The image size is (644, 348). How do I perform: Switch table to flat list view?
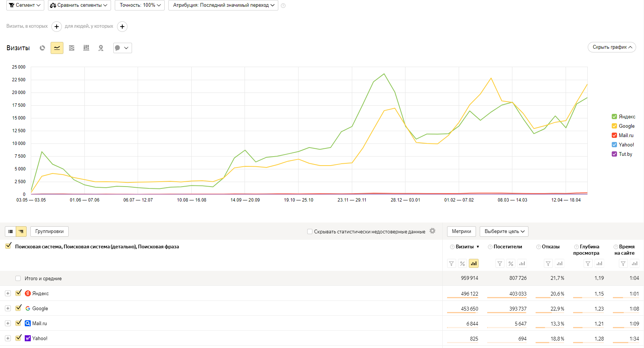click(11, 232)
